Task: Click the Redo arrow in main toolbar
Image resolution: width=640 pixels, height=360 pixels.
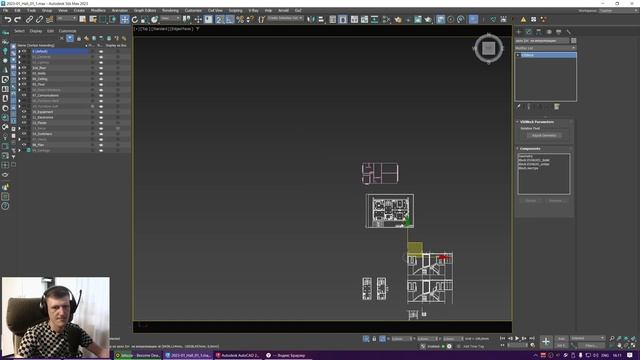Action: pyautogui.click(x=17, y=19)
